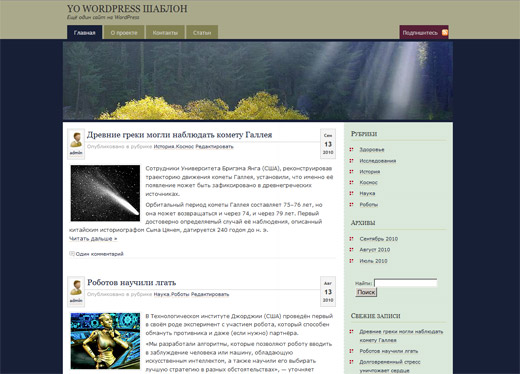Open post Роботов научили лгать title
The height and width of the screenshot is (374, 520).
[x=131, y=282]
